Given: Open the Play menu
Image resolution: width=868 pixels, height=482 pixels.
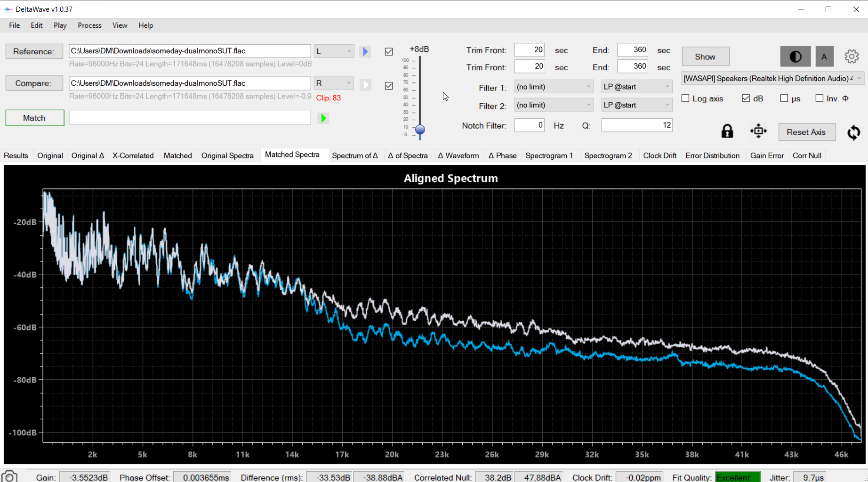Looking at the screenshot, I should click(60, 25).
